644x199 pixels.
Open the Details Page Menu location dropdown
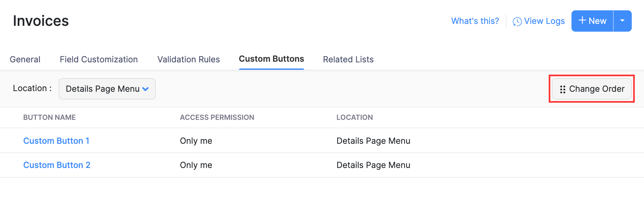coord(107,89)
